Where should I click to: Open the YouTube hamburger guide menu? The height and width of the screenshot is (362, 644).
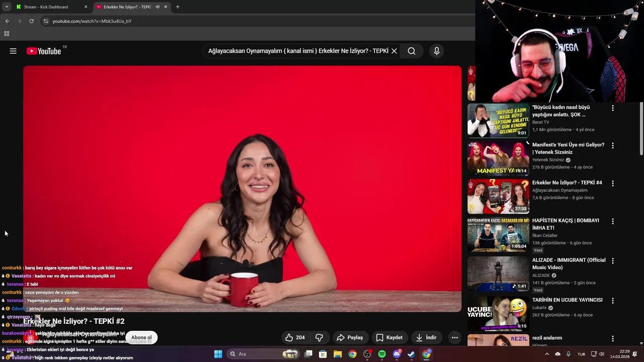(13, 51)
